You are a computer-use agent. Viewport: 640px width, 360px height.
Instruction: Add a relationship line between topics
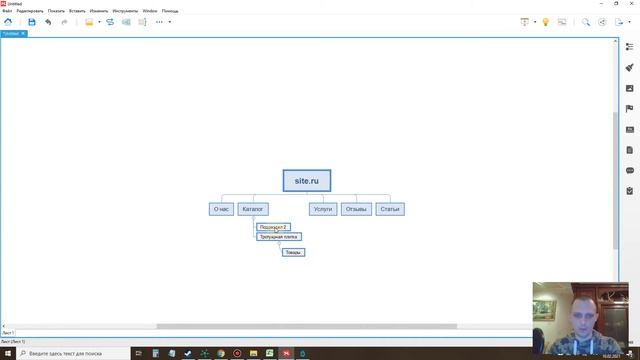110,22
